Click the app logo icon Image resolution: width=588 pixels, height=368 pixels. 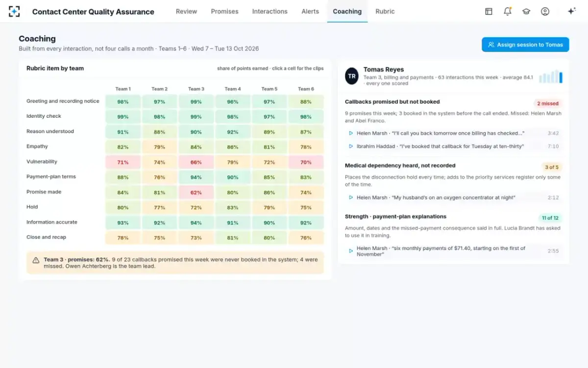pos(14,11)
